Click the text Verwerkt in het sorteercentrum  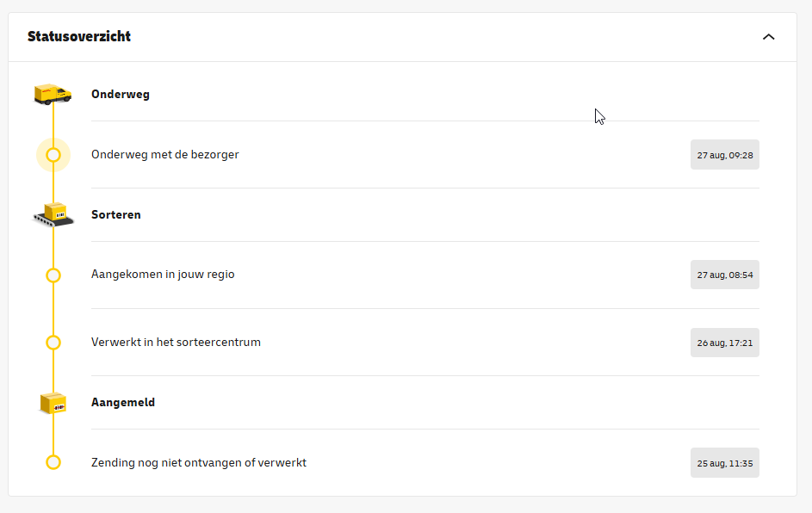(176, 343)
